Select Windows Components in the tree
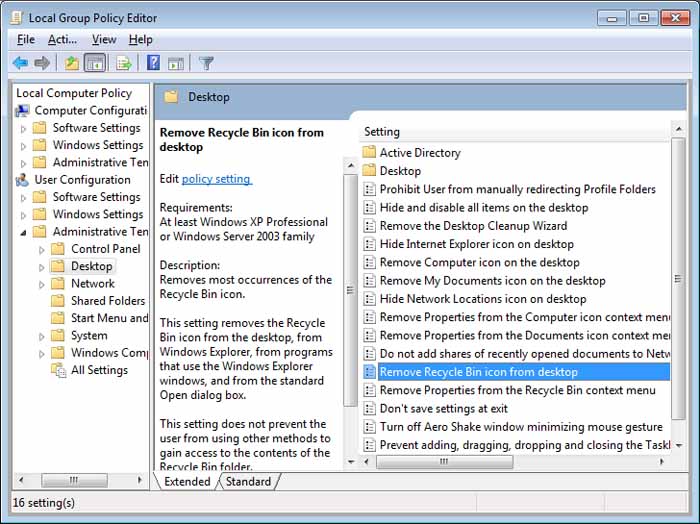 (109, 353)
